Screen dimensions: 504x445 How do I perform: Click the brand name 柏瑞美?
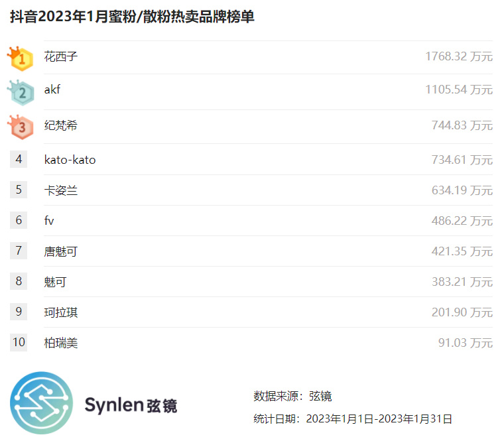pyautogui.click(x=61, y=343)
